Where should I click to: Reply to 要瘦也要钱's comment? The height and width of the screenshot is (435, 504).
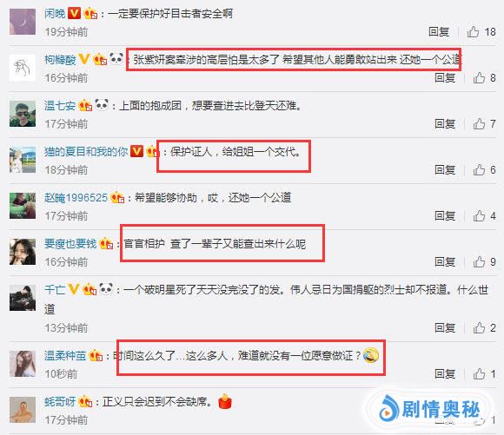[x=445, y=261]
